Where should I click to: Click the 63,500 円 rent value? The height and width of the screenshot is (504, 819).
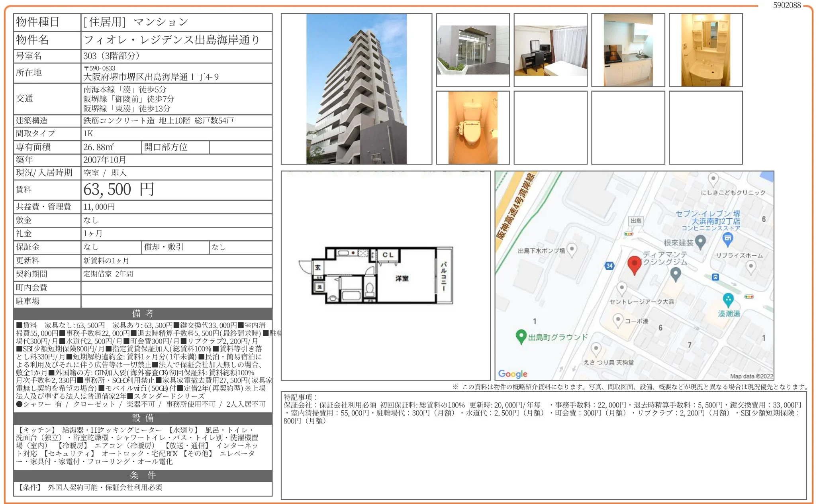tap(119, 190)
